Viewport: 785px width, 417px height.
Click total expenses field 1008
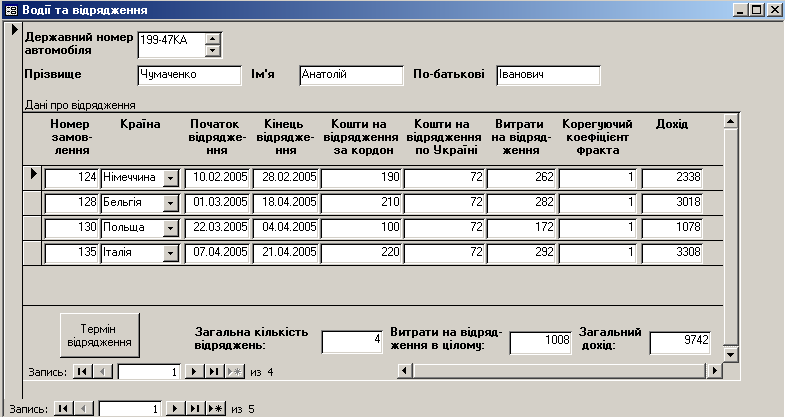click(x=541, y=342)
